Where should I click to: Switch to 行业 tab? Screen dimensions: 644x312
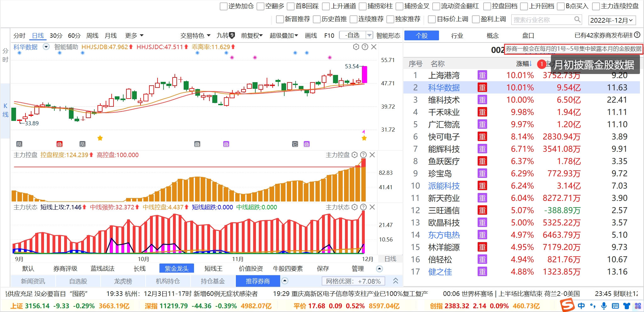click(457, 36)
